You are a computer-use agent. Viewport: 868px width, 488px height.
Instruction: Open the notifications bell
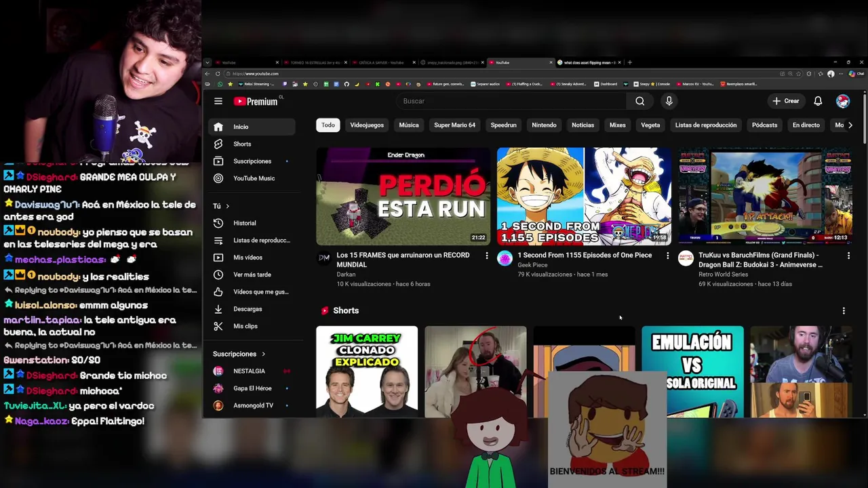818,101
